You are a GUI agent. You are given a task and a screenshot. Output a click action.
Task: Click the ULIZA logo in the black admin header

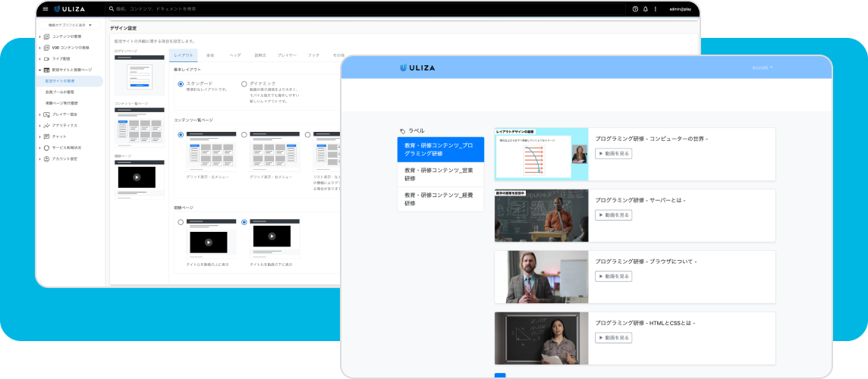click(68, 9)
